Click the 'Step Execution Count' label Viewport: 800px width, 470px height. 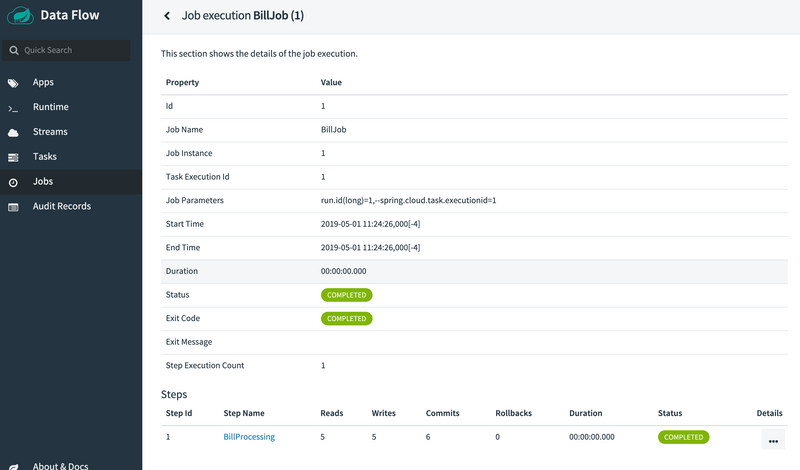pos(205,365)
